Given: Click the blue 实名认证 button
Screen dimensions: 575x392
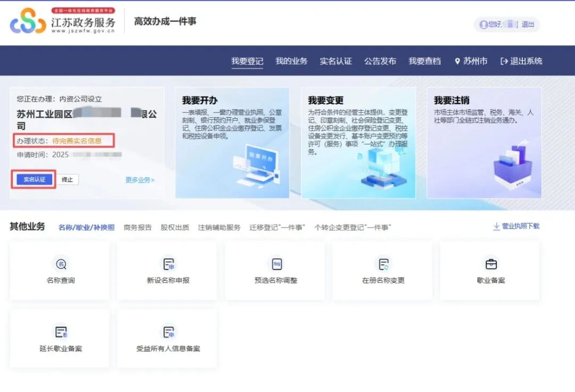Looking at the screenshot, I should [34, 179].
